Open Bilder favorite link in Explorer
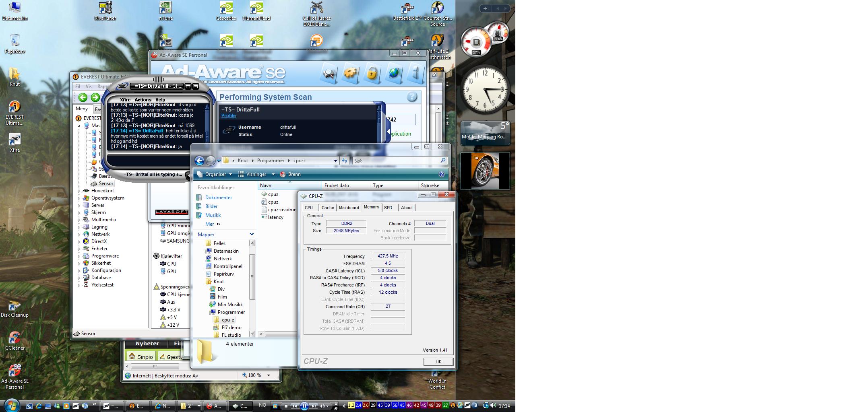The image size is (868, 412). point(211,206)
